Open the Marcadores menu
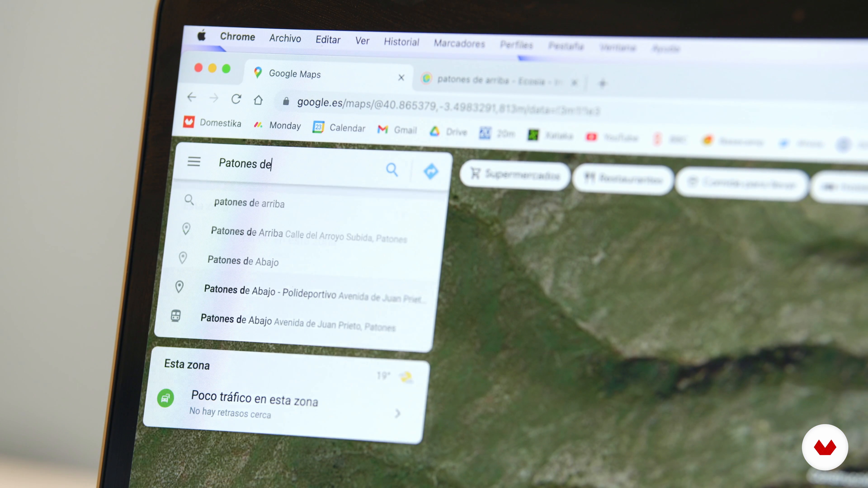Screen dimensions: 868x488 [459, 43]
